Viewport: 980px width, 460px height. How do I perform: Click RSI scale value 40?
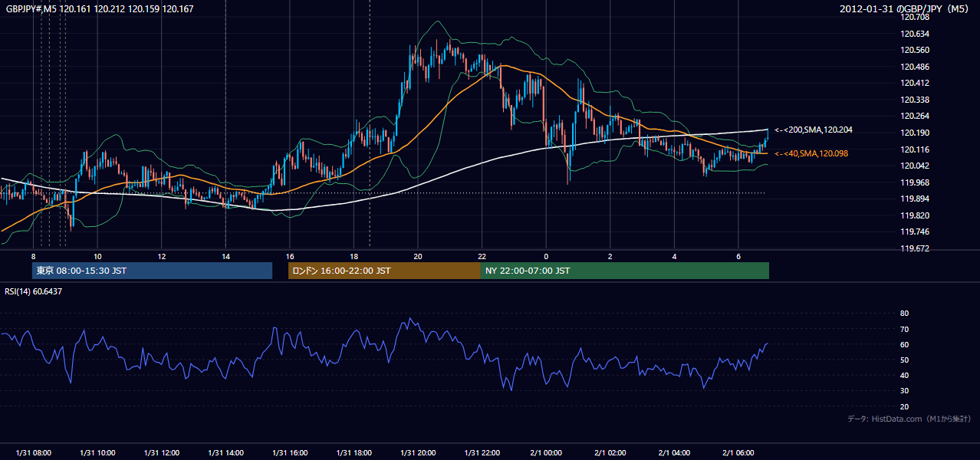(904, 375)
